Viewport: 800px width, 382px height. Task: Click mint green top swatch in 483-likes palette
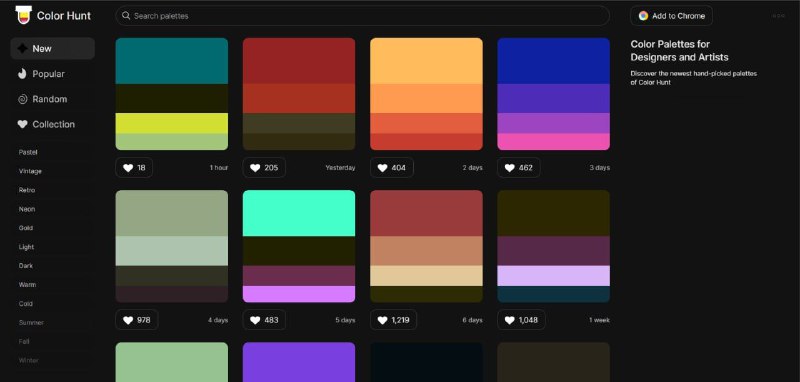(x=299, y=213)
